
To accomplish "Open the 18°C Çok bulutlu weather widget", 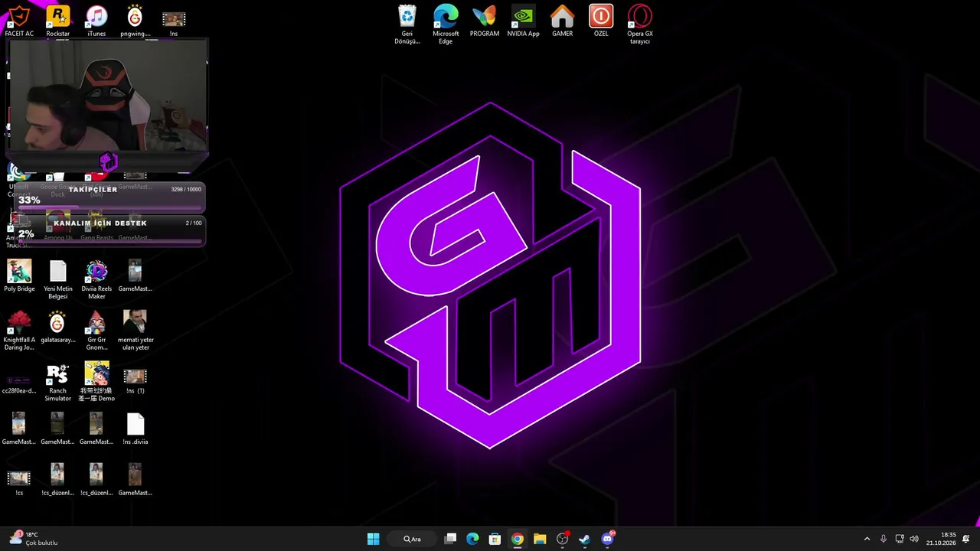I will pyautogui.click(x=33, y=539).
